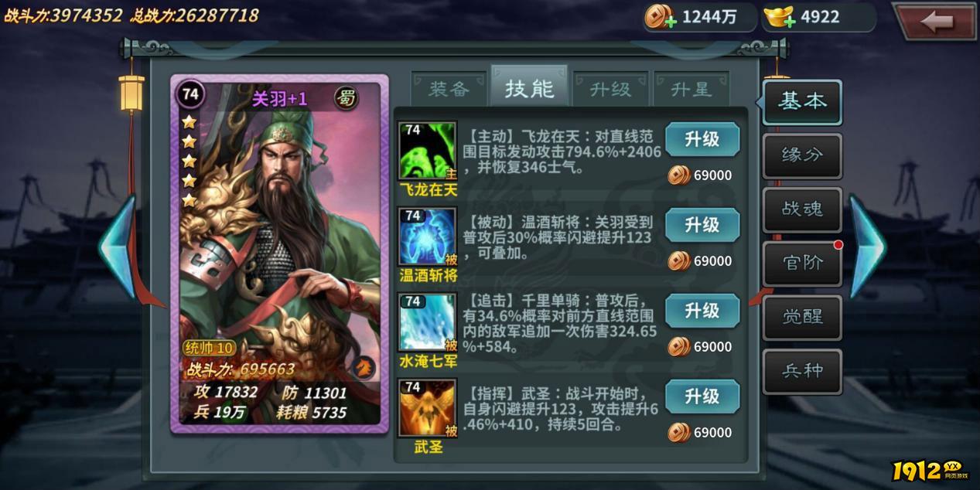Go to previous hero with left arrow
980x490 pixels.
(x=118, y=247)
